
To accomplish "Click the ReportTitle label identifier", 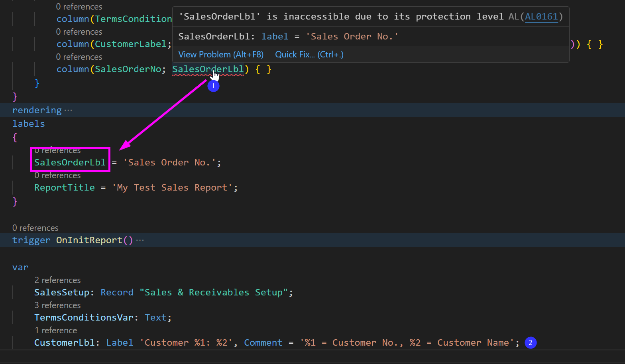I will pyautogui.click(x=65, y=188).
